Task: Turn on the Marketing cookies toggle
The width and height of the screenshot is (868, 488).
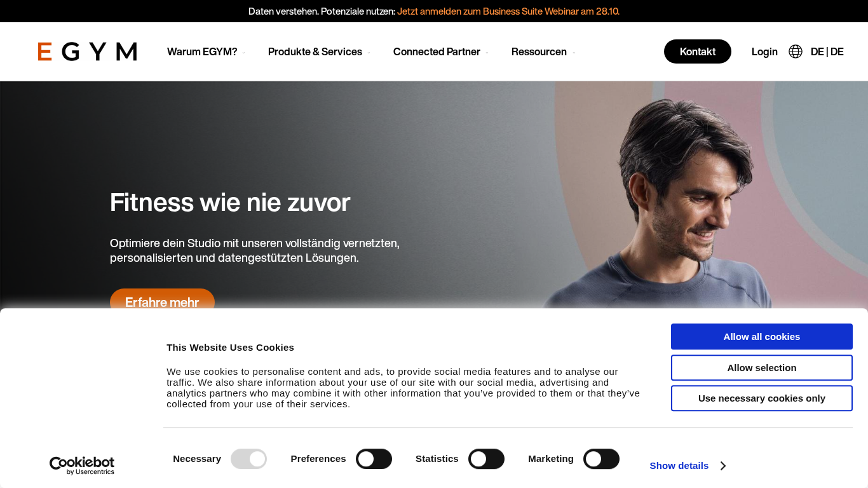Action: tap(601, 459)
